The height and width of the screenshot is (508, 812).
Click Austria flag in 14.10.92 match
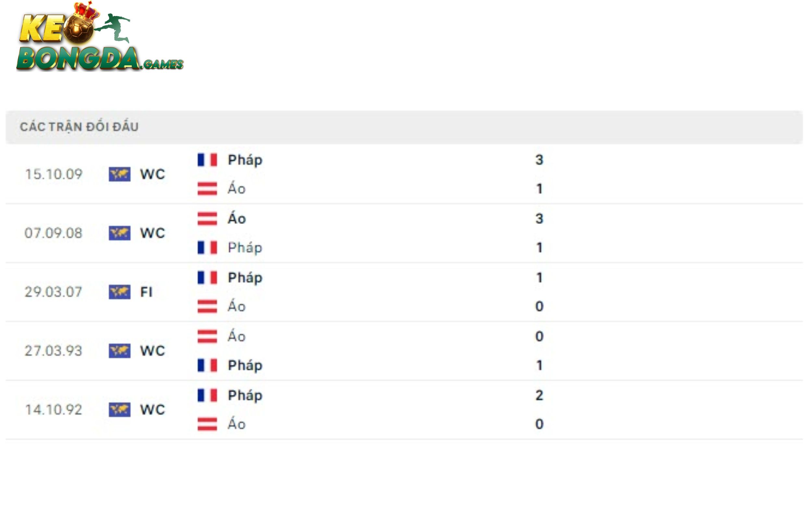pos(207,424)
